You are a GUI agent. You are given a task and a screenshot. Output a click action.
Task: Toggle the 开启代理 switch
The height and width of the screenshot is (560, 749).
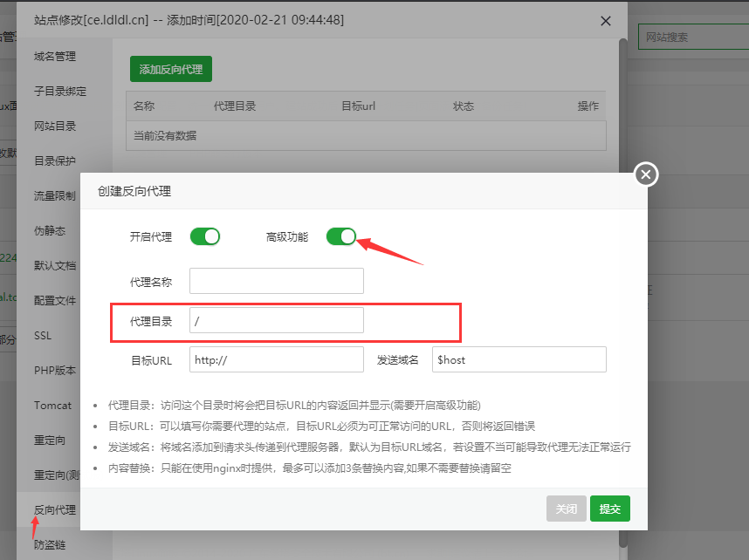pyautogui.click(x=204, y=236)
